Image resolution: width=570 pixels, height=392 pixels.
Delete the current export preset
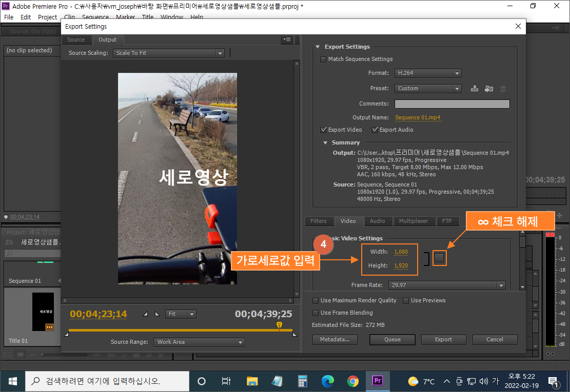click(x=502, y=88)
